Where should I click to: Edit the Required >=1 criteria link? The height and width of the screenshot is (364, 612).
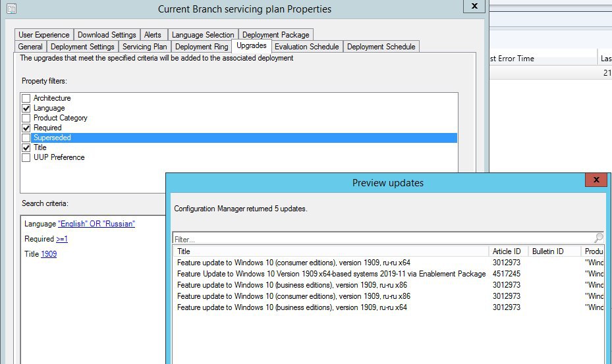pyautogui.click(x=62, y=239)
